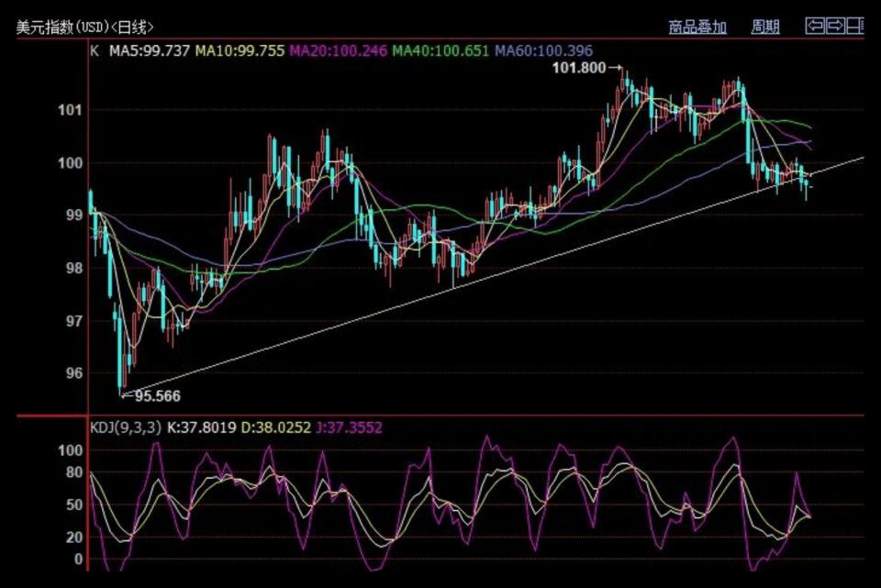The width and height of the screenshot is (881, 588).
Task: Select the MA40:100.651 indicator label
Action: [440, 51]
